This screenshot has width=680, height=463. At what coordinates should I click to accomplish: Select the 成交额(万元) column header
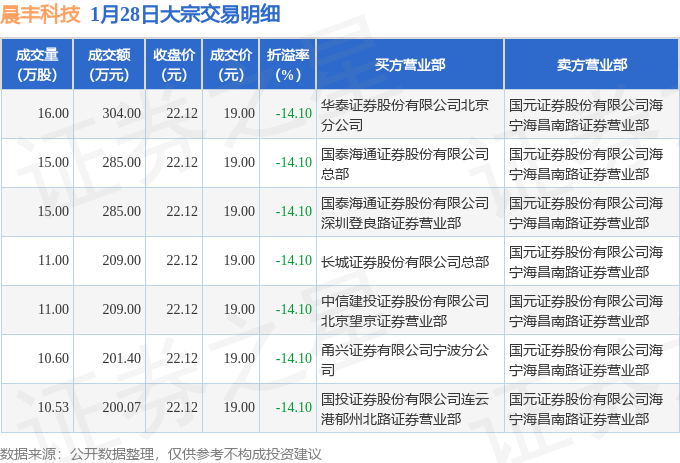click(x=109, y=65)
